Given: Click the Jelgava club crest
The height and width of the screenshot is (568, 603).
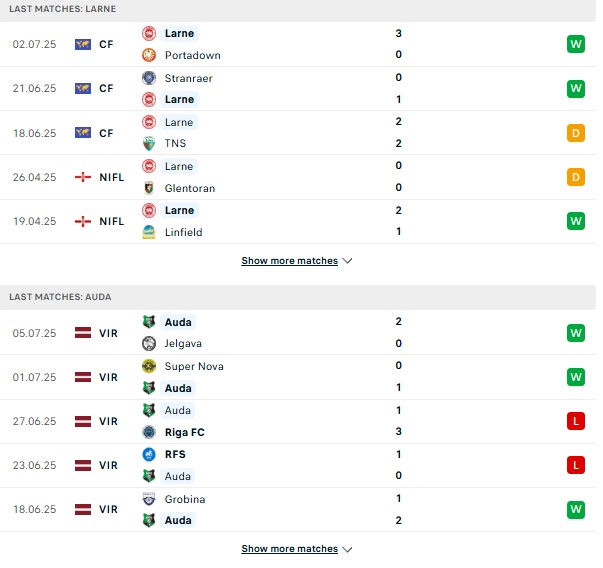Looking at the screenshot, I should click(149, 343).
